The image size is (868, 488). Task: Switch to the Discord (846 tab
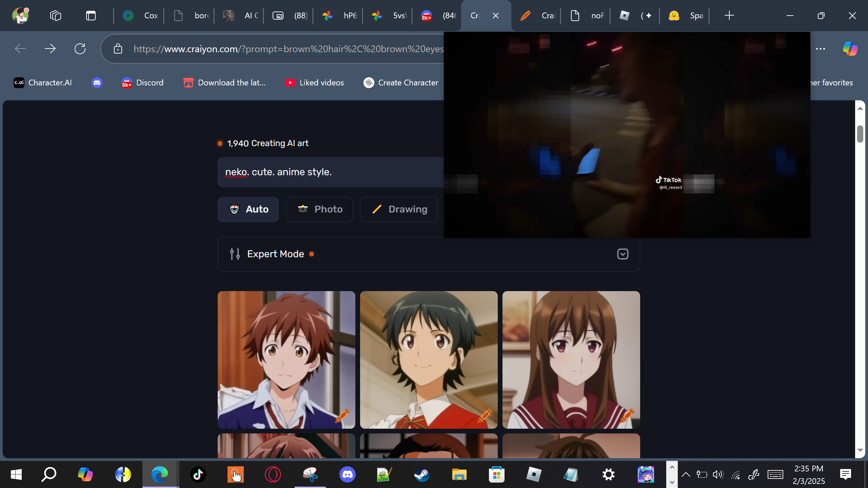[438, 16]
